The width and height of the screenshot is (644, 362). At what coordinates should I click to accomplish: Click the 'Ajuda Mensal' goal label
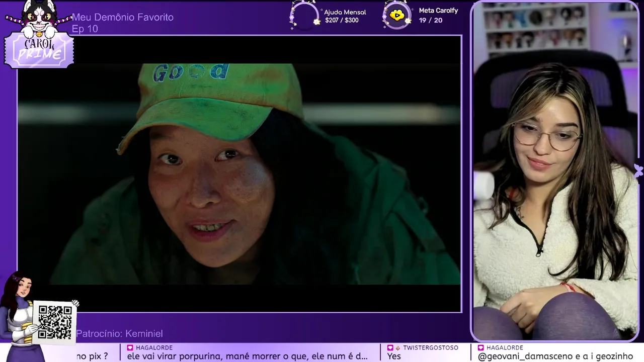(x=345, y=12)
